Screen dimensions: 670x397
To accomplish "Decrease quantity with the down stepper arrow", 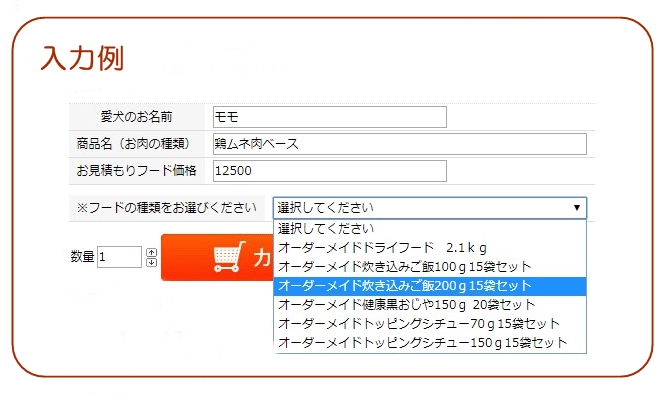I will 151,262.
